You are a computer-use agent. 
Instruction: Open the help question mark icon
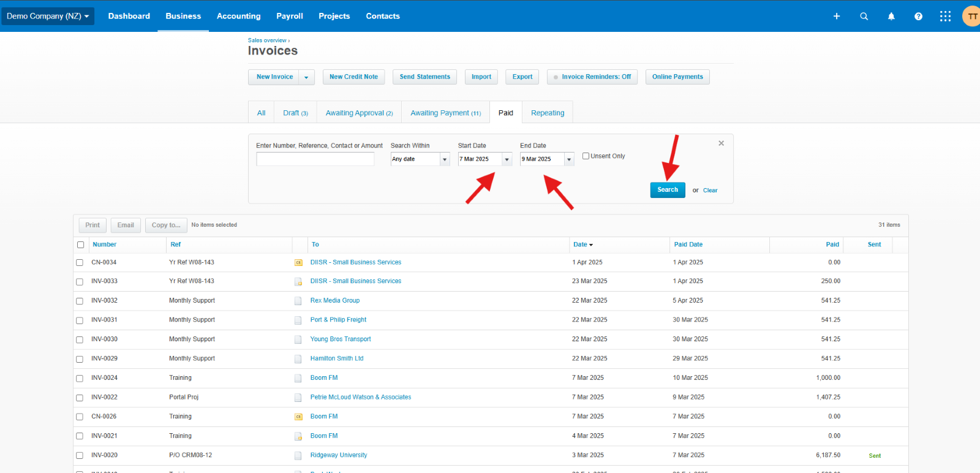[918, 16]
